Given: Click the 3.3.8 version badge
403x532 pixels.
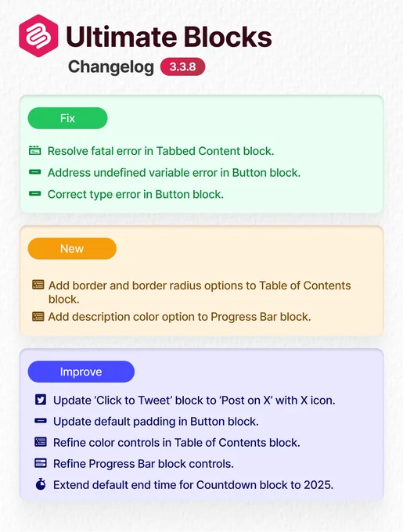Looking at the screenshot, I should pos(182,66).
